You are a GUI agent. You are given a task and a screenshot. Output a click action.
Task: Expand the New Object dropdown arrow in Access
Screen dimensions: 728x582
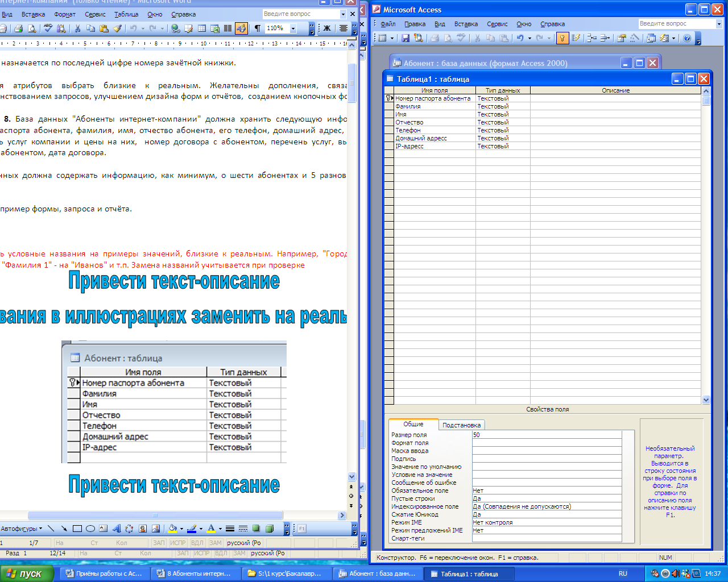[x=674, y=38]
